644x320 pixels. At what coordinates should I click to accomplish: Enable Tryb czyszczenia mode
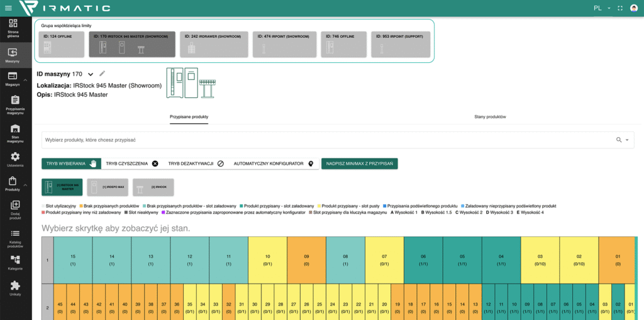(131, 163)
